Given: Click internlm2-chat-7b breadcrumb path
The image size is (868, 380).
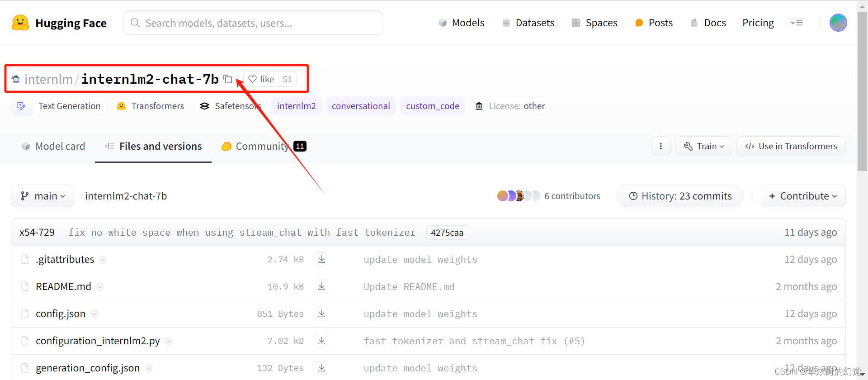Looking at the screenshot, I should coord(126,196).
